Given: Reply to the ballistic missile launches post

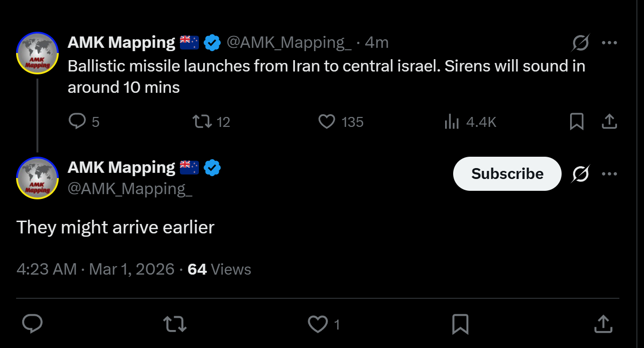Looking at the screenshot, I should point(77,122).
